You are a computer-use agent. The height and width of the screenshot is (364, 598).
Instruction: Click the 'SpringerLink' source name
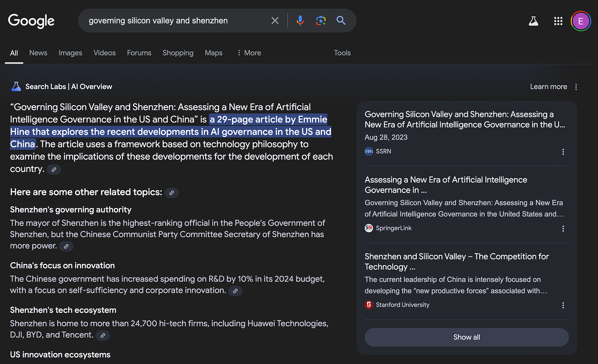tap(393, 228)
